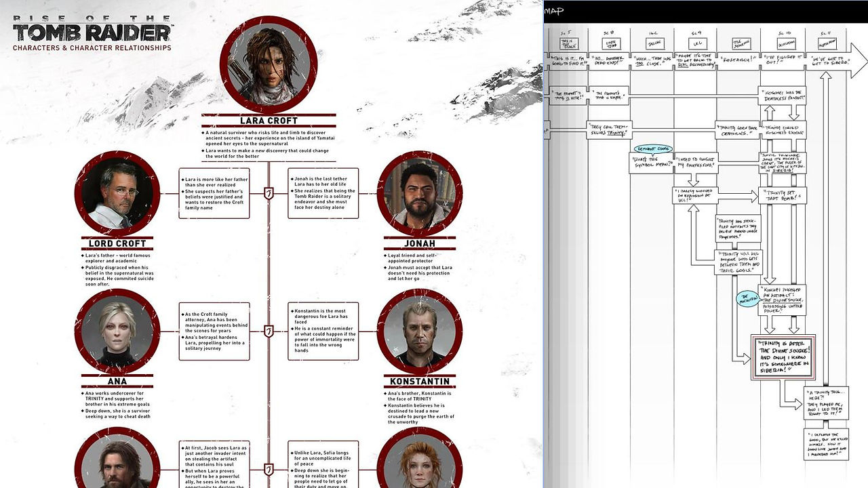Screen dimensions: 868x488
Task: Click the 'Konstantin is the most dangerous foe' box
Action: [x=323, y=331]
